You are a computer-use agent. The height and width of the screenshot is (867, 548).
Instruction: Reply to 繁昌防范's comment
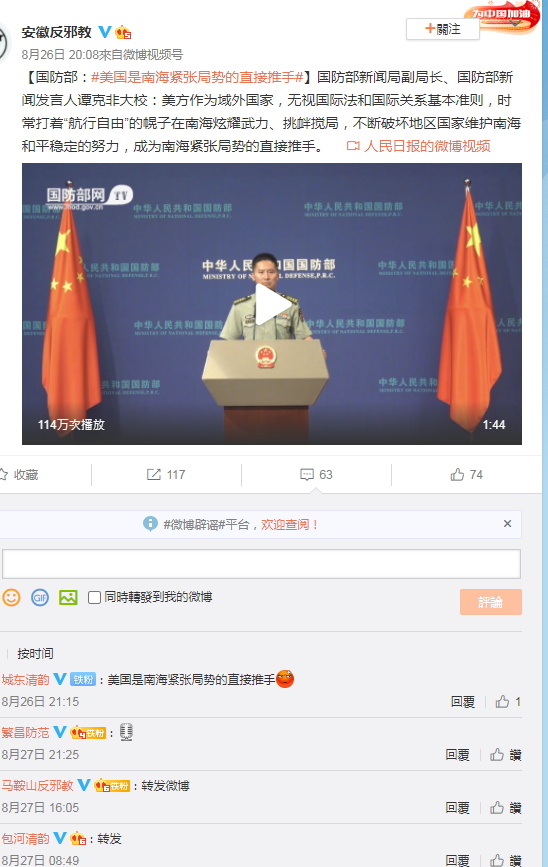(457, 755)
